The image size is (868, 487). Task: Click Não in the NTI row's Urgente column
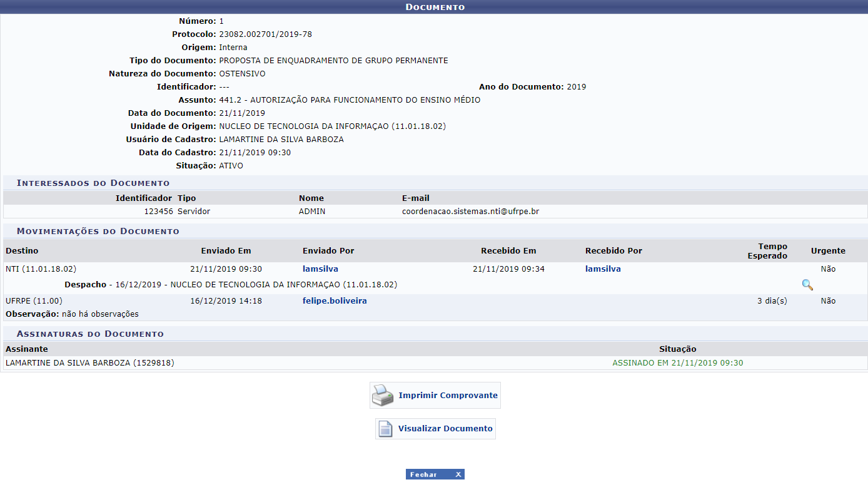(x=828, y=269)
